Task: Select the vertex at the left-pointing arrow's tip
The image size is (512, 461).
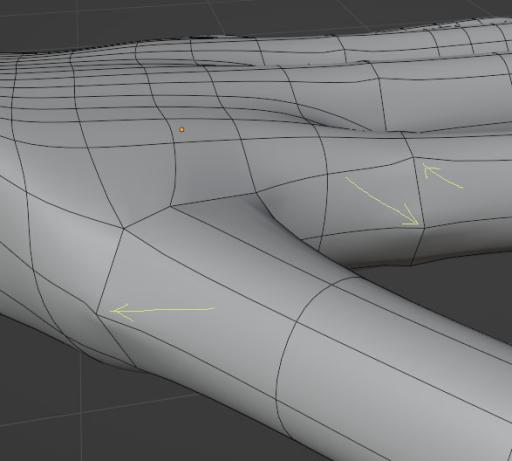Action: [x=97, y=314]
